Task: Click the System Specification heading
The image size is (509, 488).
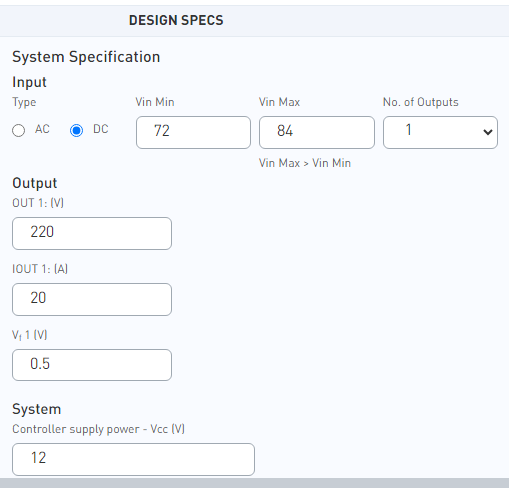Action: click(x=86, y=57)
